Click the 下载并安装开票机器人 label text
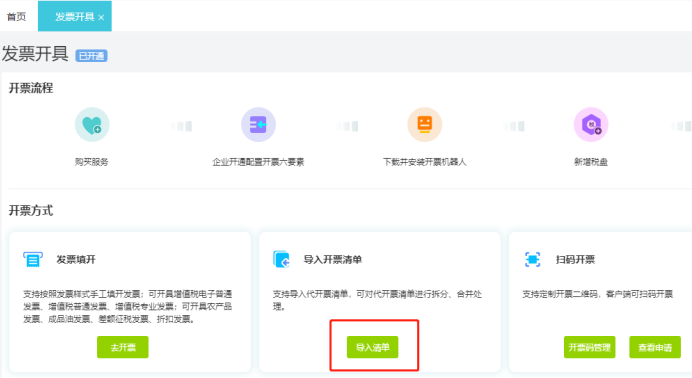The height and width of the screenshot is (378, 692). click(x=425, y=162)
